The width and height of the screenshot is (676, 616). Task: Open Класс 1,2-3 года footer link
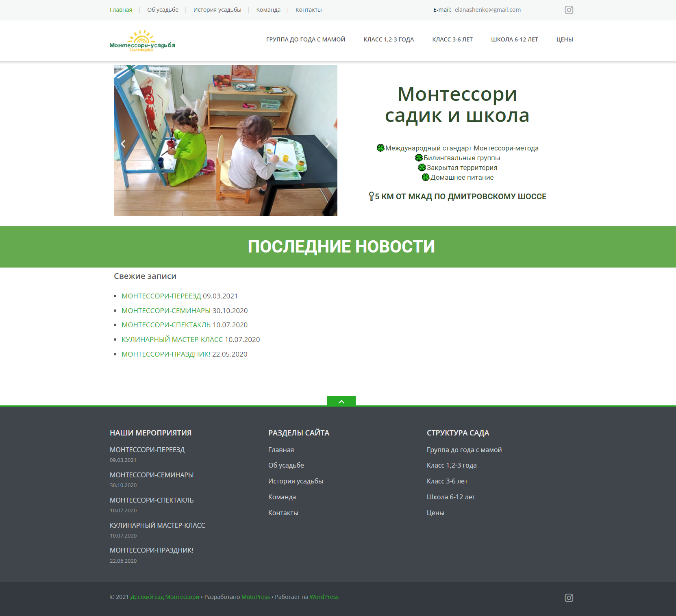tap(452, 465)
